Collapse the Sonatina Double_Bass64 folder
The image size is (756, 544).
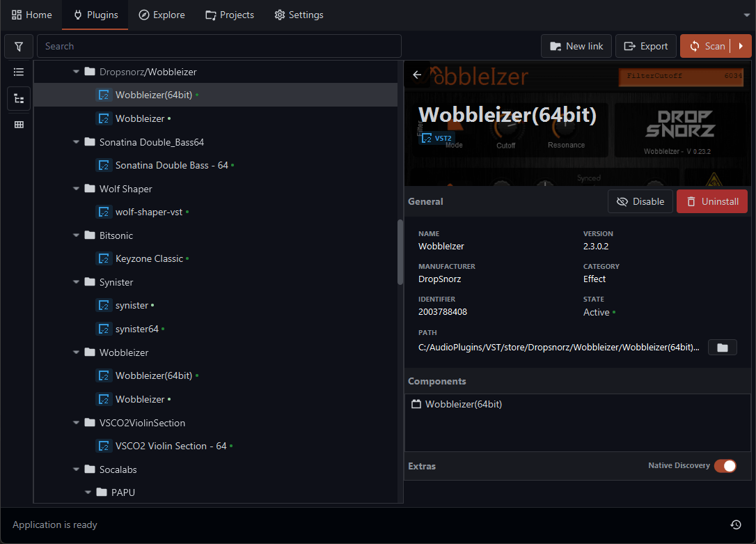[76, 142]
